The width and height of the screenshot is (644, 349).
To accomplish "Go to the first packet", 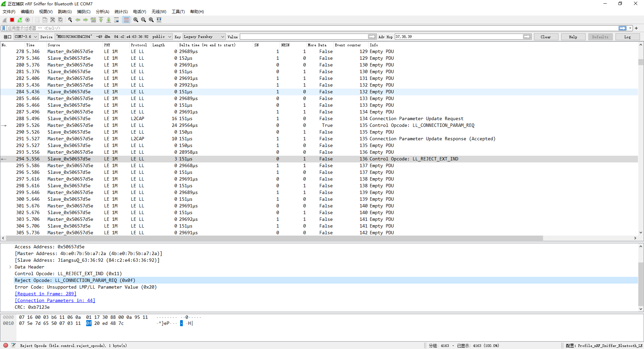I will point(101,20).
